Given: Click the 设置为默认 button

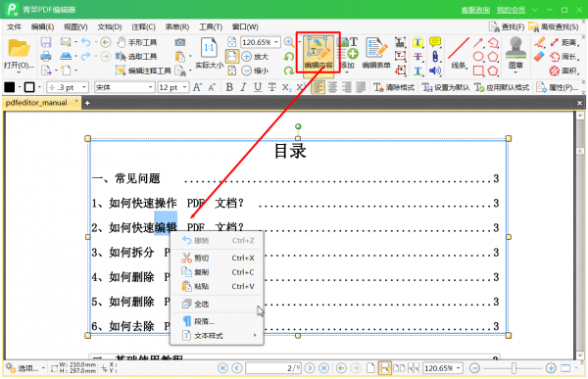Looking at the screenshot, I should (446, 87).
